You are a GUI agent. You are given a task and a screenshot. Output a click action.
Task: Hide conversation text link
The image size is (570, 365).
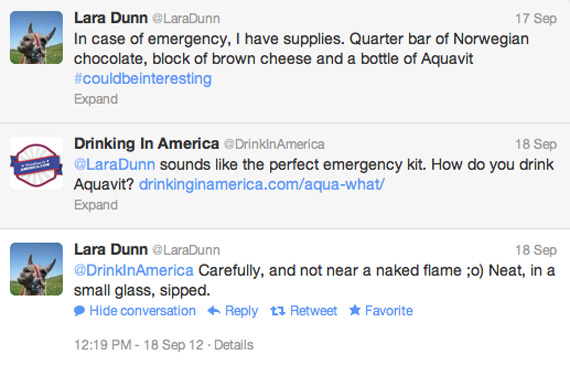[142, 311]
